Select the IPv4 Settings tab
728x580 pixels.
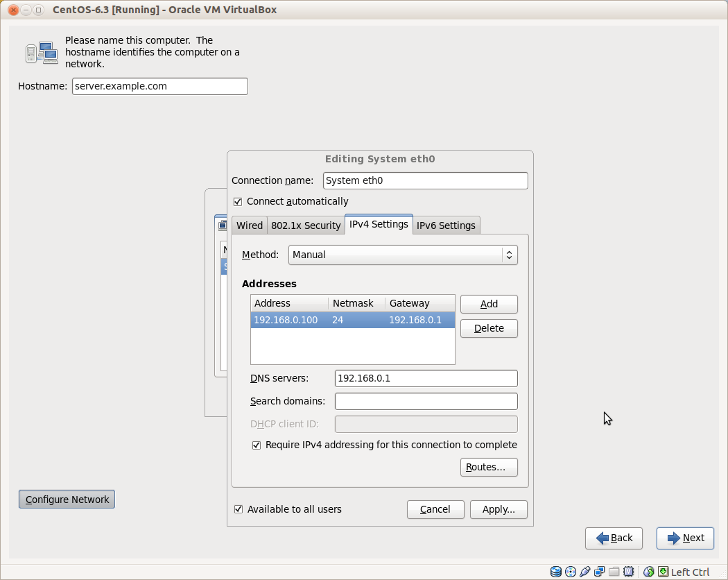[x=379, y=225]
